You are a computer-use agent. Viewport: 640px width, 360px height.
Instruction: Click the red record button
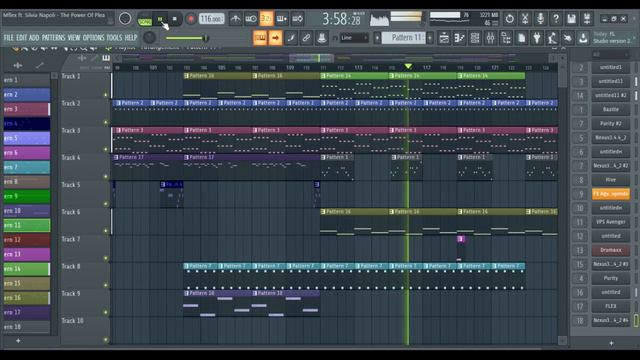pyautogui.click(x=190, y=19)
